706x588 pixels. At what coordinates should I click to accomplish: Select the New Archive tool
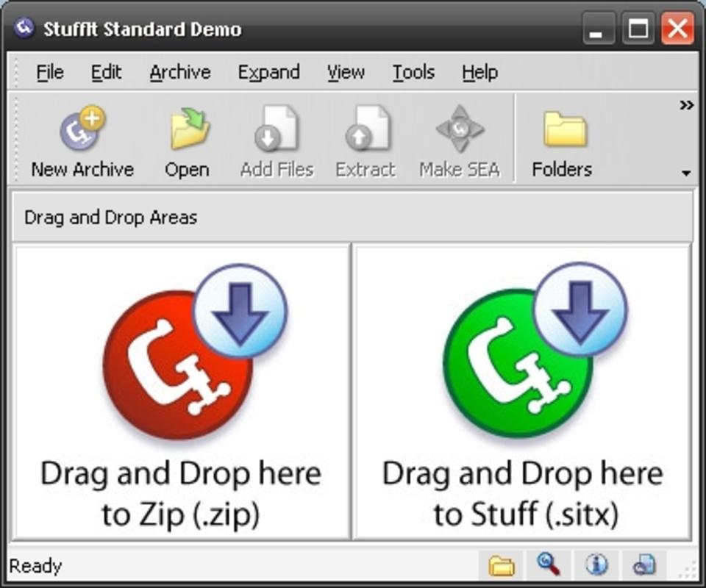point(82,136)
